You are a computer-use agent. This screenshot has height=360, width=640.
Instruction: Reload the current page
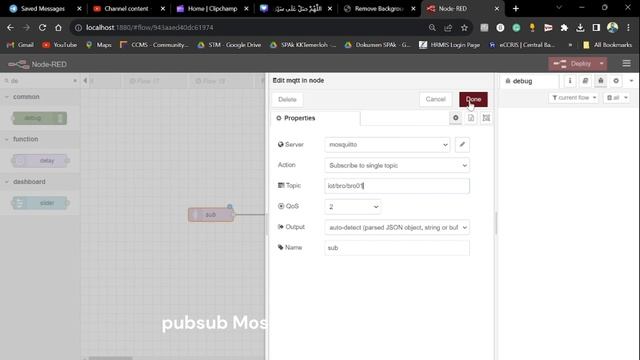(x=42, y=27)
